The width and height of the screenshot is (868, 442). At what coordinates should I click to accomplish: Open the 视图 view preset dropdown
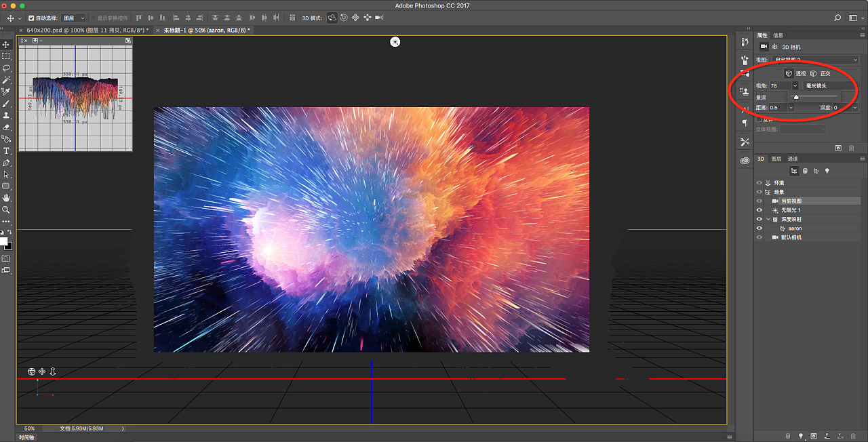click(x=816, y=60)
